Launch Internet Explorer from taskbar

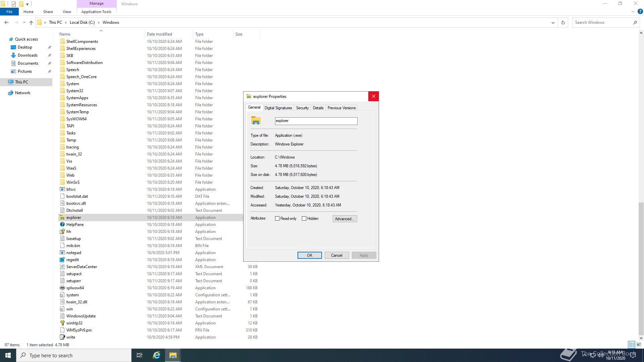[x=156, y=355]
